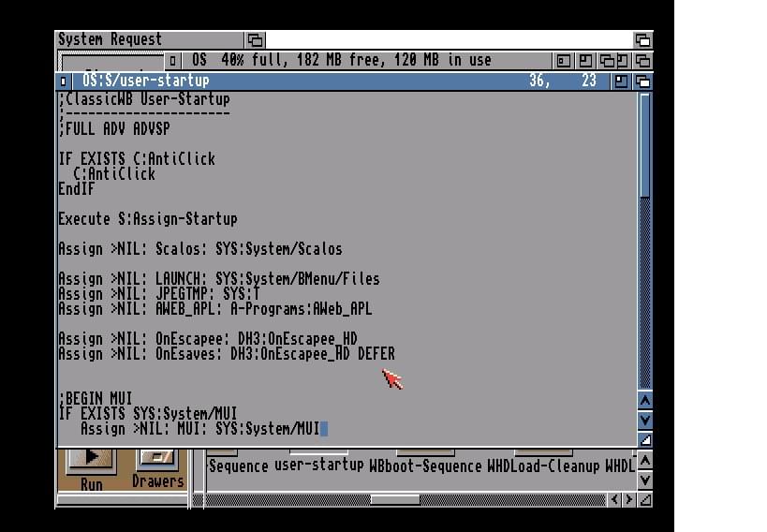767x532 pixels.
Task: Click the depth gadget beside System Request title
Action: pyautogui.click(x=255, y=40)
